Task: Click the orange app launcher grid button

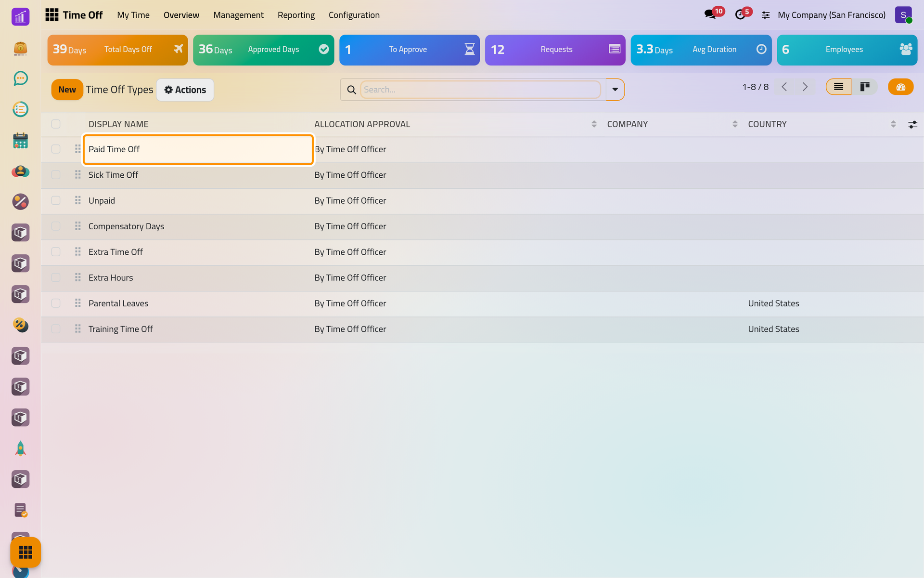Action: 26,552
